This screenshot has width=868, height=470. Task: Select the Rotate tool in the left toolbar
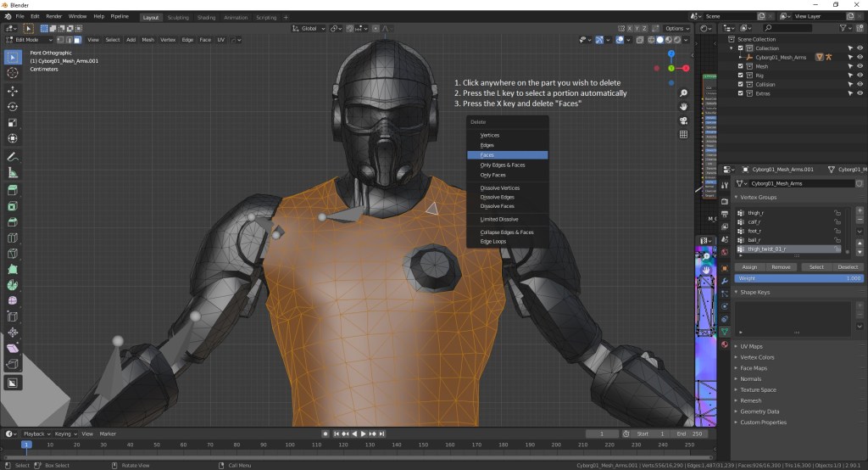pyautogui.click(x=13, y=107)
